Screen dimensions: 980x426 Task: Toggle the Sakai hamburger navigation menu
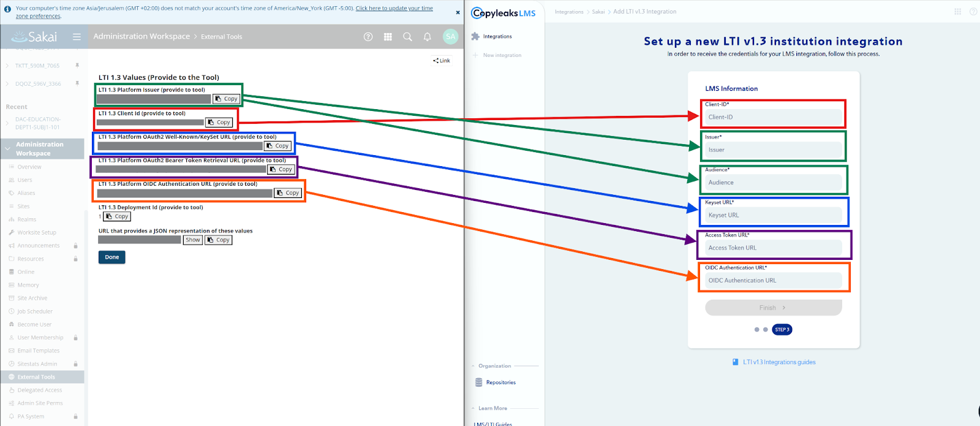(x=77, y=37)
